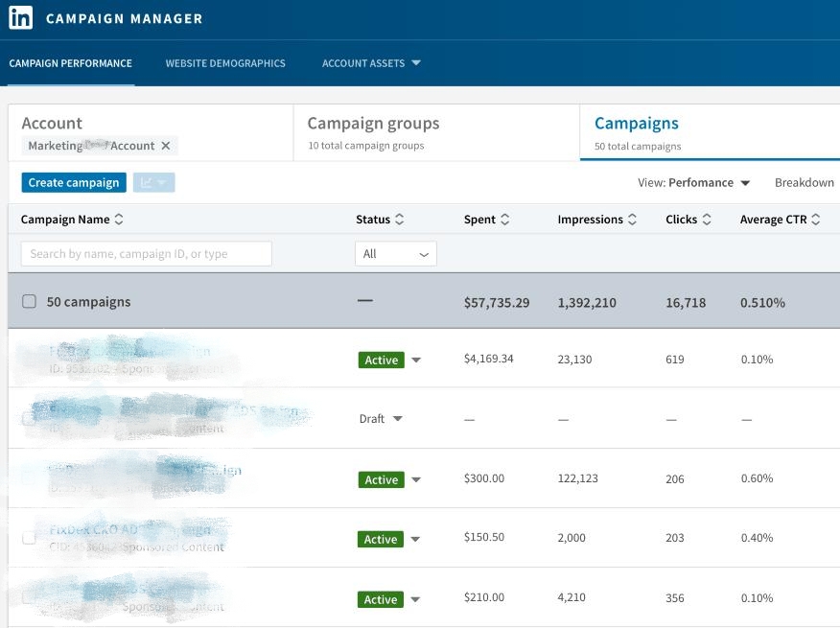Sort by Campaign Name column arrows
The width and height of the screenshot is (840, 628).
click(119, 220)
